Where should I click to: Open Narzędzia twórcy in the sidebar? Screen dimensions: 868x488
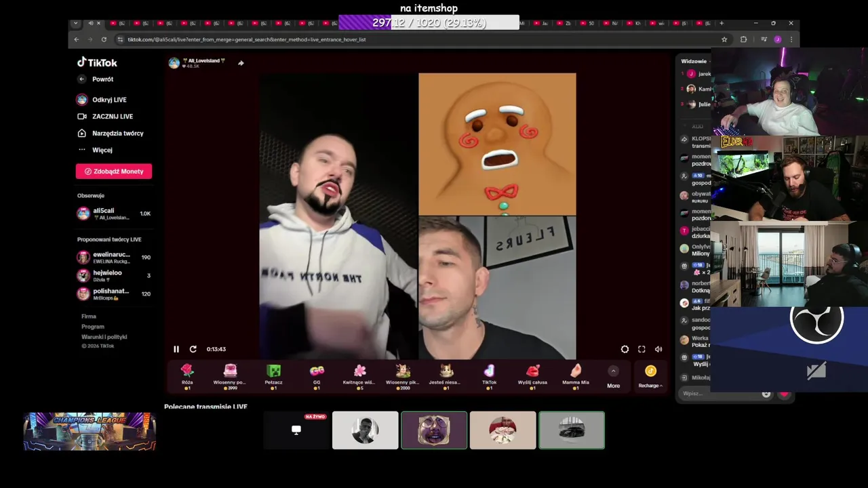point(111,134)
